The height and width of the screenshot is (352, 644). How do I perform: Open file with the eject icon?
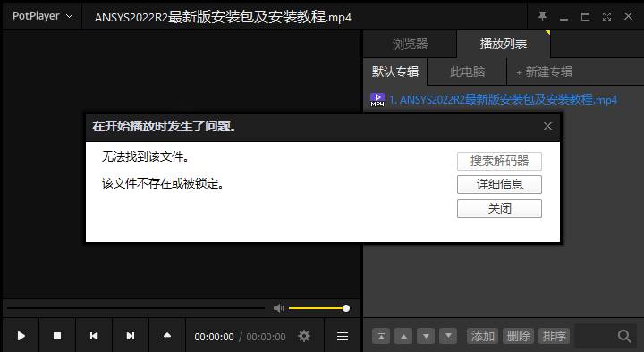(x=166, y=336)
